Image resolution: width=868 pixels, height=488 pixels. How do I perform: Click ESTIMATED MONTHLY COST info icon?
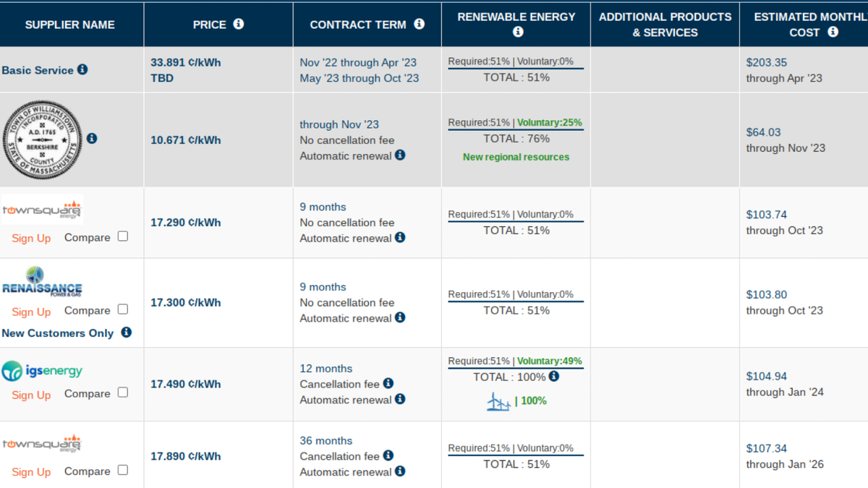point(833,33)
